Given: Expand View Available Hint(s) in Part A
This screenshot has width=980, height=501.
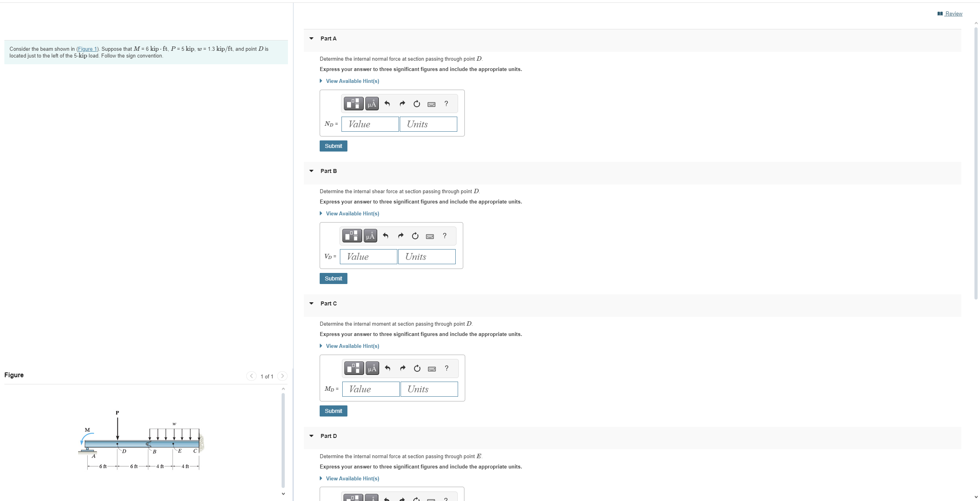Looking at the screenshot, I should click(352, 81).
